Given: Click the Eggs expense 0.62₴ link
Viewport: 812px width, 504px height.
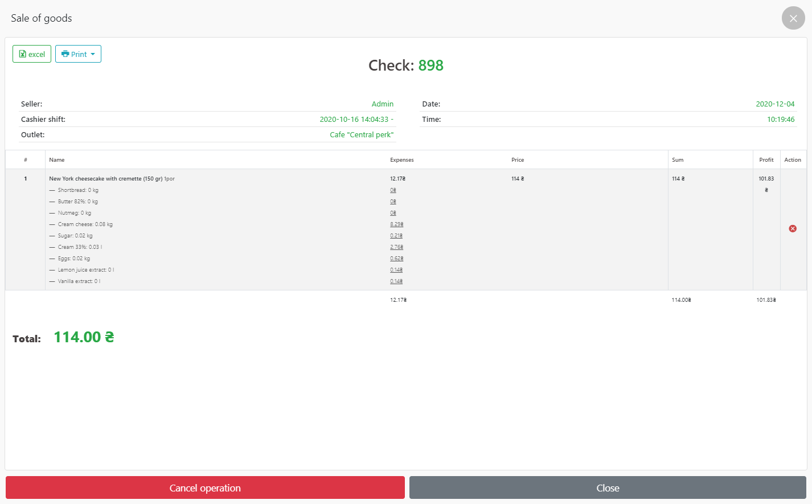Looking at the screenshot, I should 396,259.
